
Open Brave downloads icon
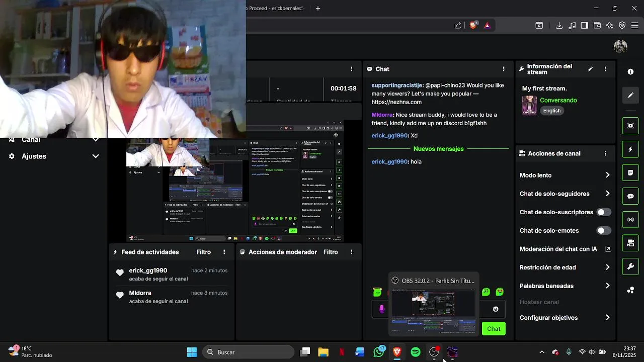click(559, 25)
